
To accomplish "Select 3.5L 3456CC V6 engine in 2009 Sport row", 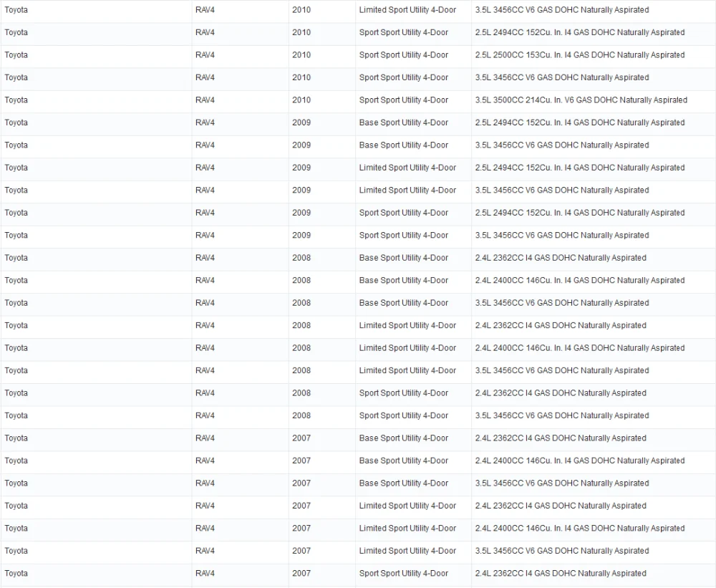I will pos(561,236).
